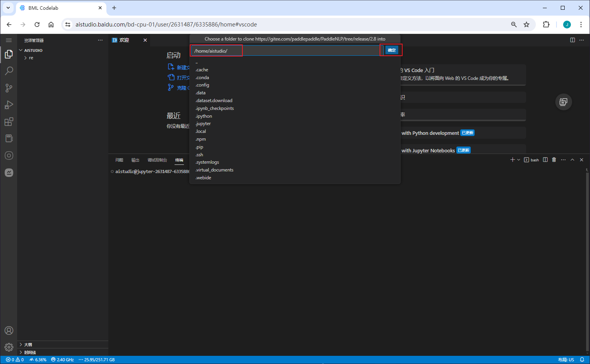The image size is (590, 364).
Task: Switch to the 终端 terminal tab
Action: 179,160
